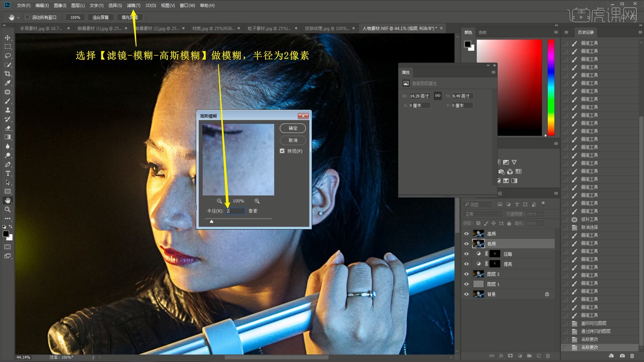Create new document from current history state
644x362 pixels.
coord(611,356)
